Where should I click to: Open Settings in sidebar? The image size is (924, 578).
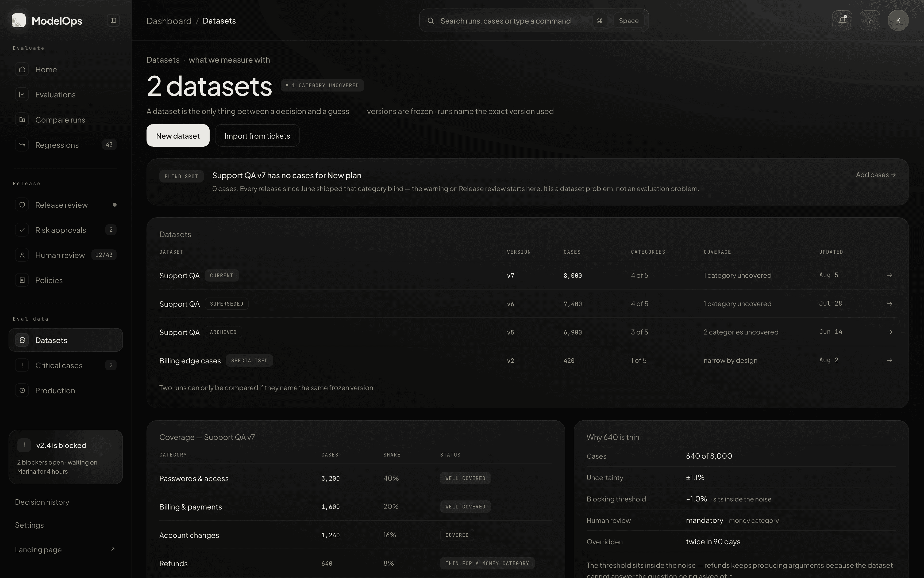pos(29,525)
